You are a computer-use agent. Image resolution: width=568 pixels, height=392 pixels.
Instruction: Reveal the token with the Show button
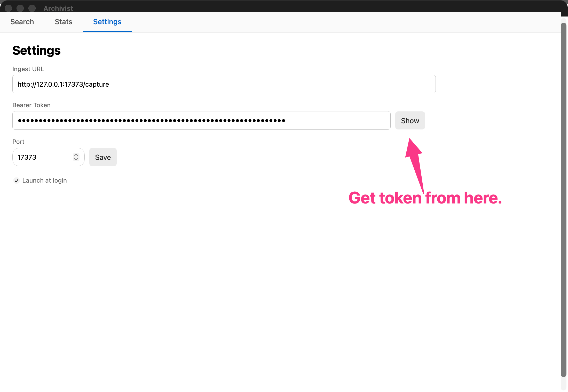click(x=410, y=121)
